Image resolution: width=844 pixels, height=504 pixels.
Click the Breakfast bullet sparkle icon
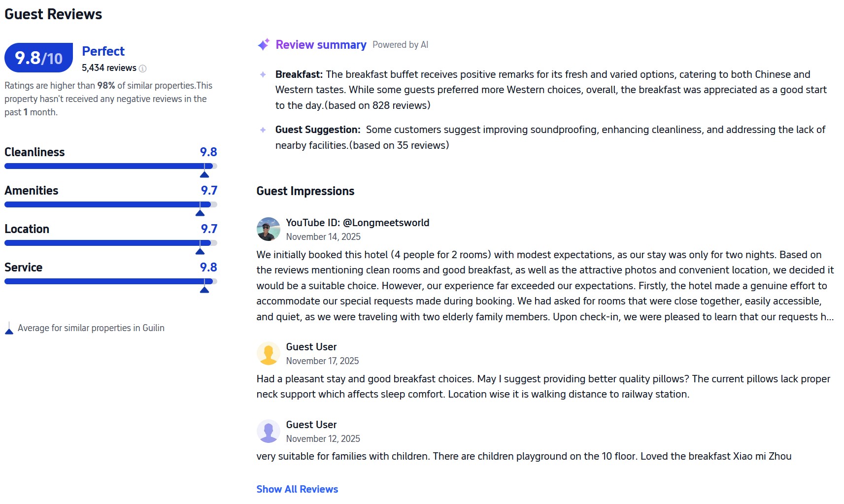click(263, 74)
